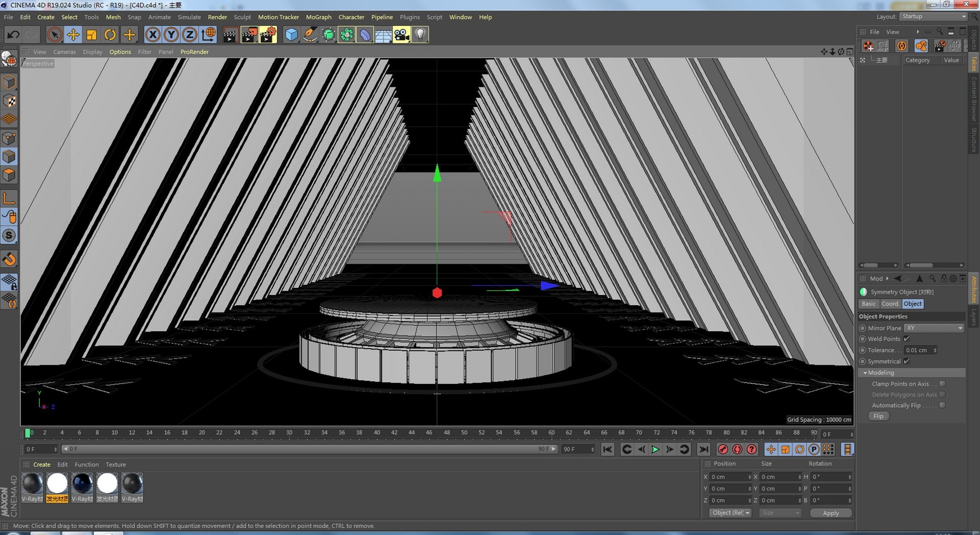This screenshot has width=980, height=535.
Task: Enable Clamp Points on Axis checkbox
Action: (942, 384)
